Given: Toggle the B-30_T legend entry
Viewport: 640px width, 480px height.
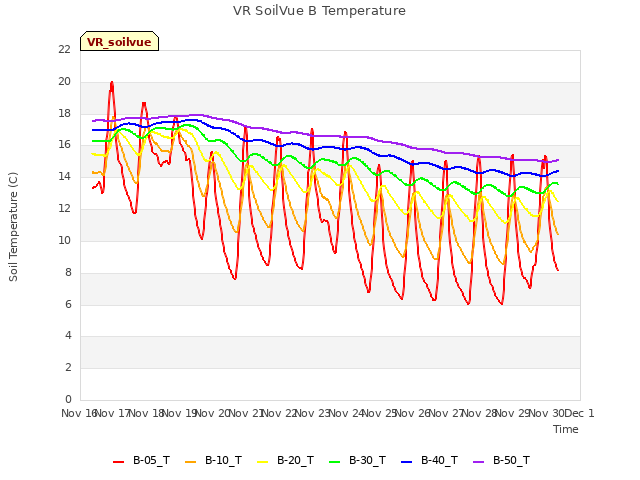Looking at the screenshot, I should pyautogui.click(x=357, y=461).
